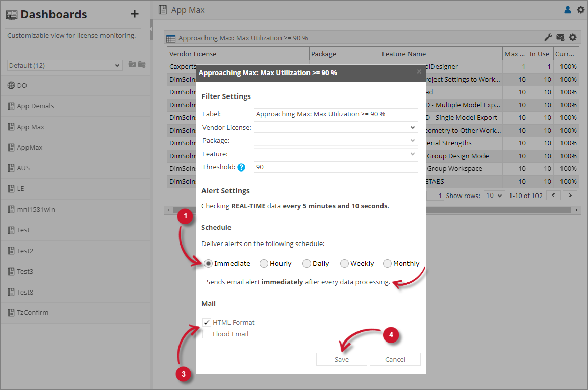The image size is (588, 390).
Task: Open the Show rows count dropdown
Action: (494, 195)
